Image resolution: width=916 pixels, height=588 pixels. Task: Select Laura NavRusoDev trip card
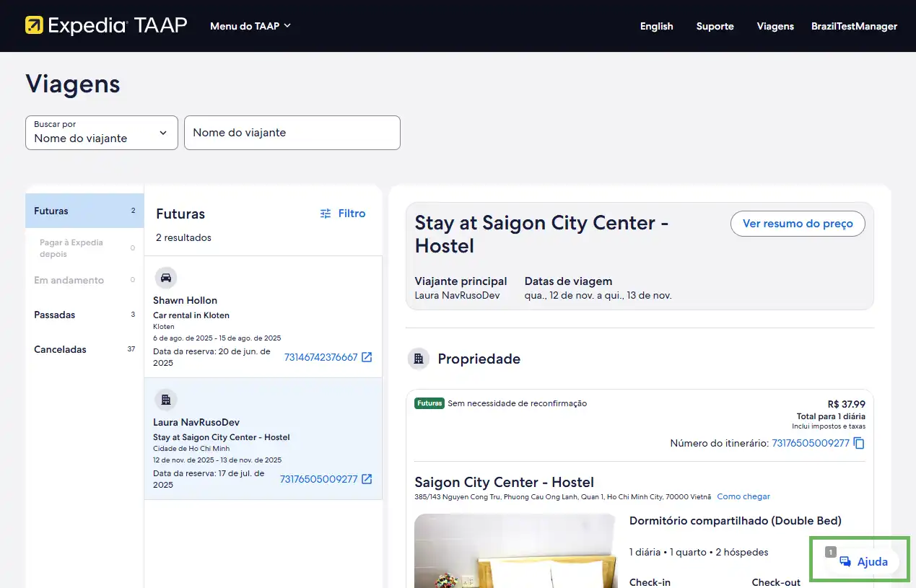coord(263,439)
